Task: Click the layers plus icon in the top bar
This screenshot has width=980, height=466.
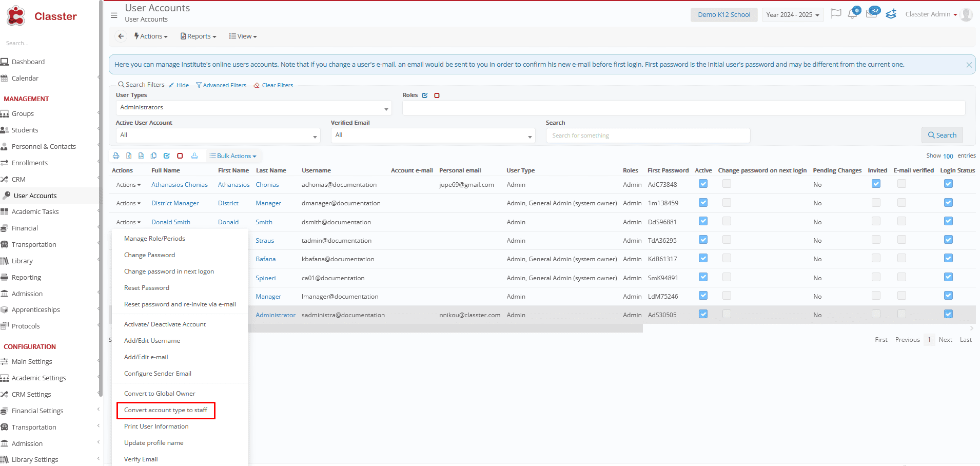Action: [x=891, y=14]
